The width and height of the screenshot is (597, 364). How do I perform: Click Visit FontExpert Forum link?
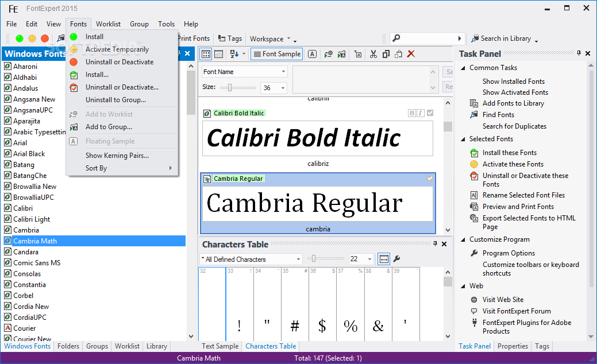coord(517,311)
